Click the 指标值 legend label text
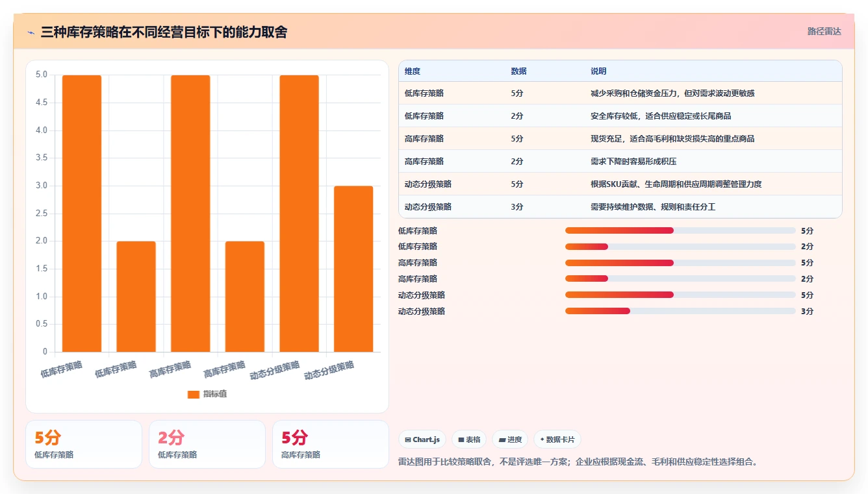Viewport: 868px width, 494px height. [x=215, y=394]
